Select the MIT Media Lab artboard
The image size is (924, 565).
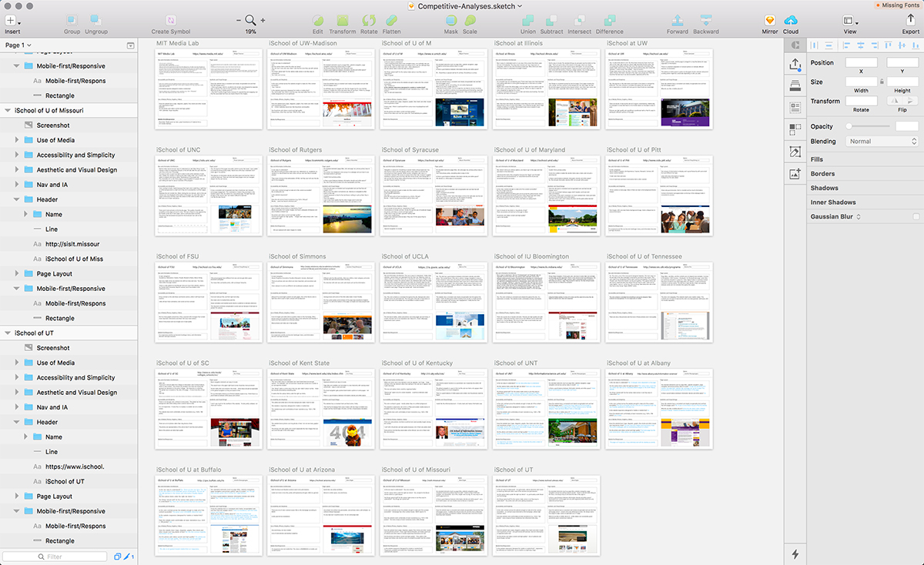point(209,90)
